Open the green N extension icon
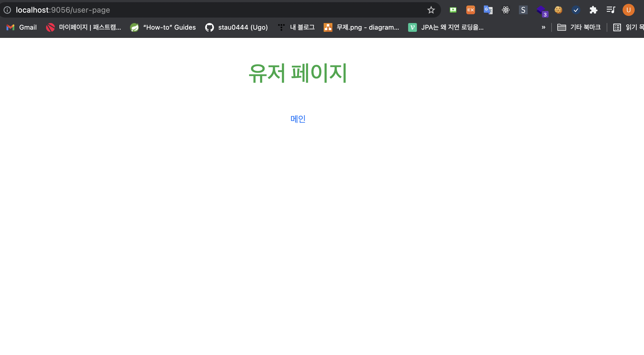644x355 pixels. click(x=453, y=10)
